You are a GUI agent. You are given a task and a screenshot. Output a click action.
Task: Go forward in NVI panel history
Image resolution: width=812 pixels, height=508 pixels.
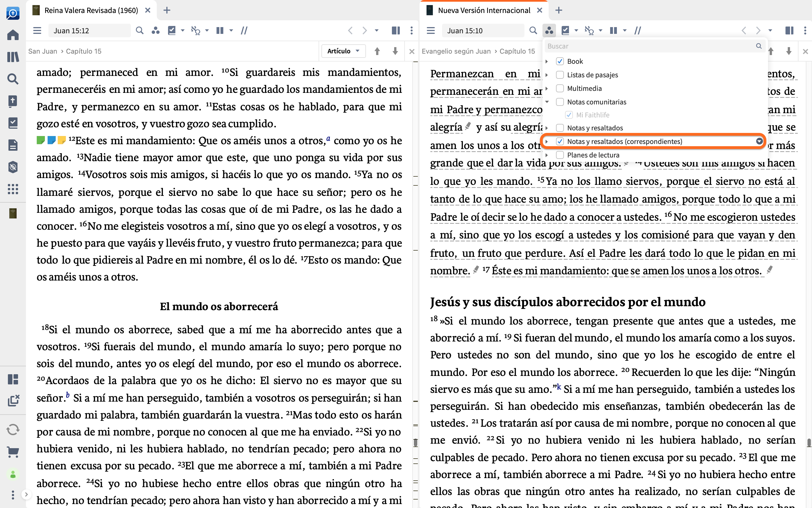tap(758, 30)
